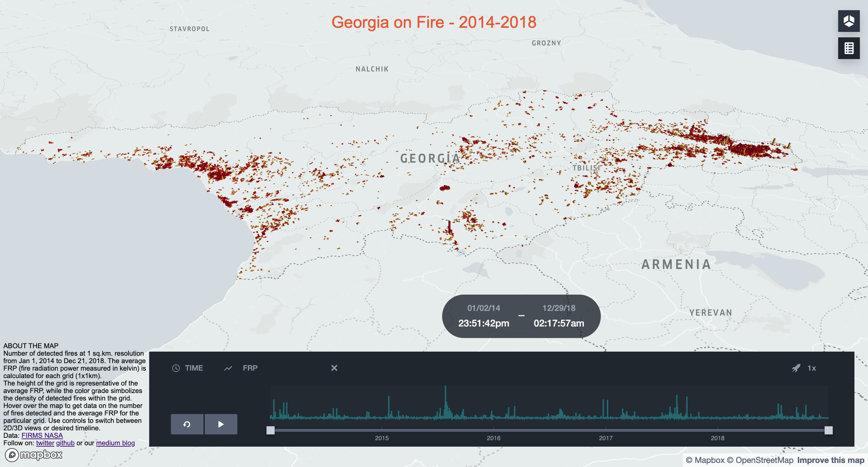This screenshot has height=467, width=868.
Task: Click Improve this map link
Action: 831,460
